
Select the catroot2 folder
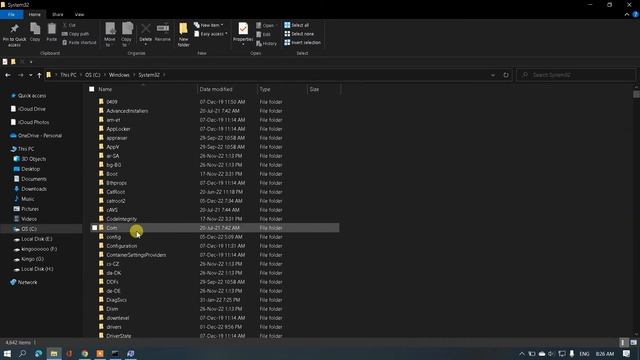click(116, 201)
